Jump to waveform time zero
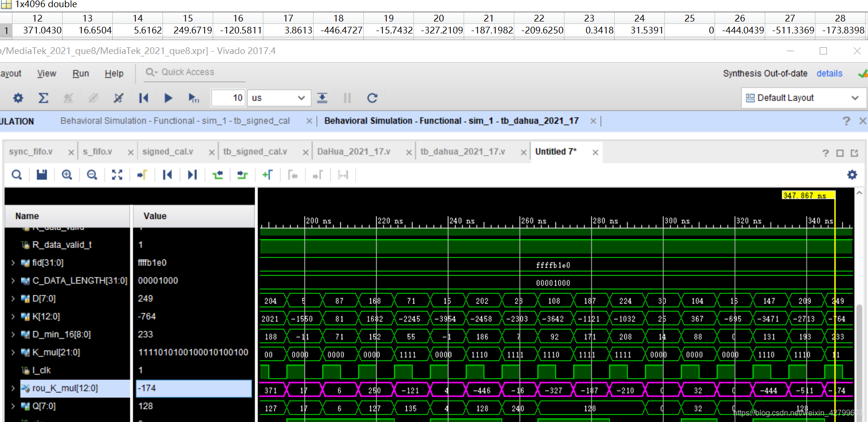Viewport: 868px width, 422px height. 167,175
